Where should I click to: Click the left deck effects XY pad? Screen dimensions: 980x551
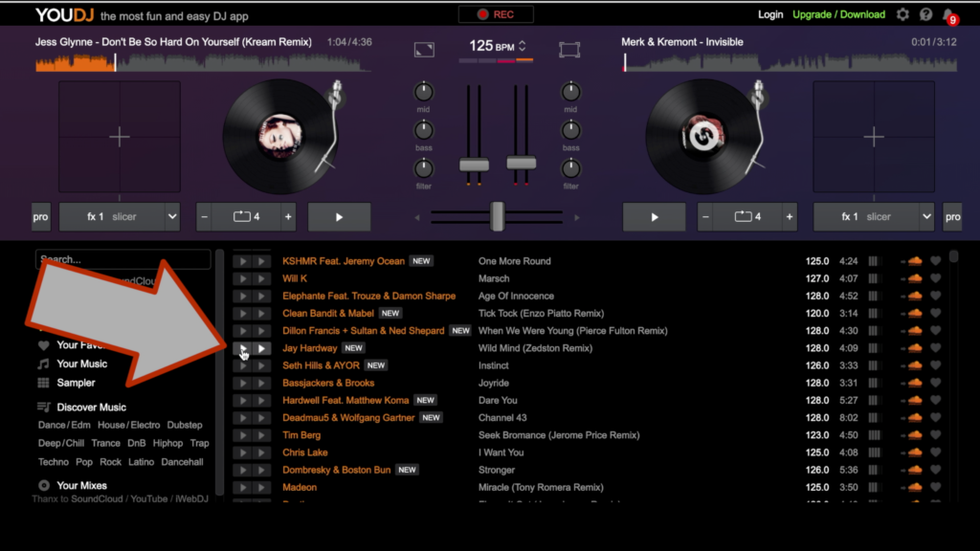120,137
